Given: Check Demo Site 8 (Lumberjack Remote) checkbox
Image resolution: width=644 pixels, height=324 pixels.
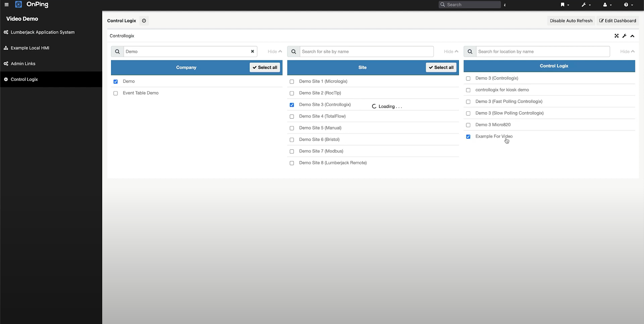Looking at the screenshot, I should tap(292, 163).
